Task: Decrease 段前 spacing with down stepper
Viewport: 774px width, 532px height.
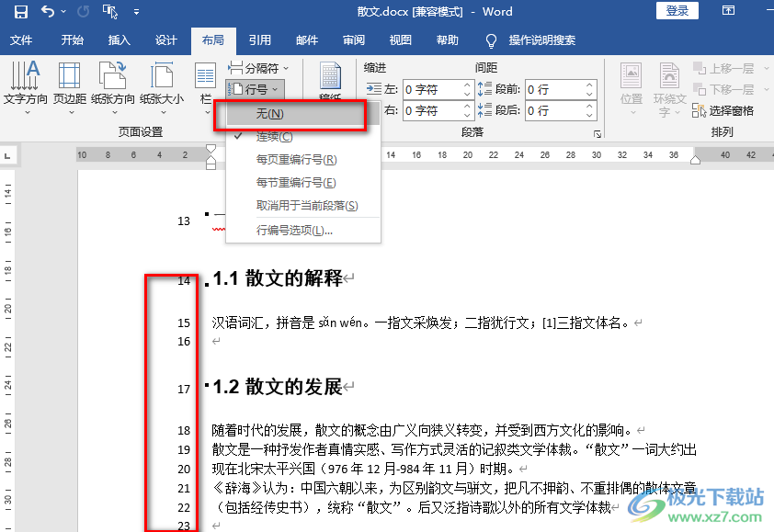Action: pyautogui.click(x=589, y=94)
